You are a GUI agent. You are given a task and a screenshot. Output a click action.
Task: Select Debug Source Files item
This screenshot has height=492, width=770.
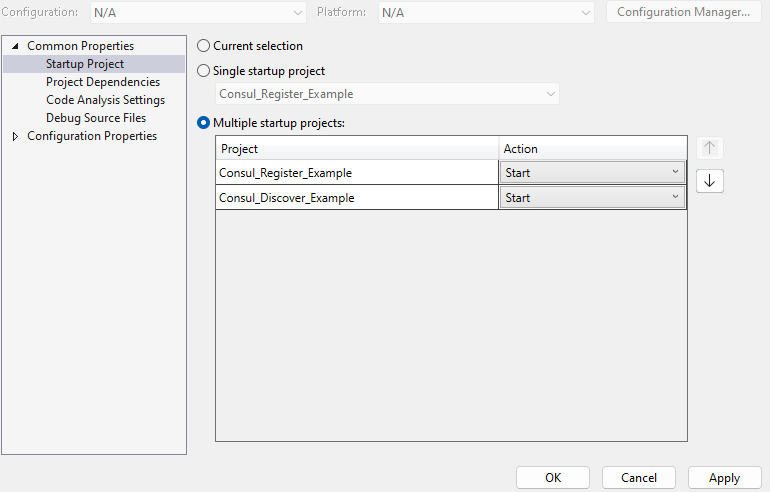coord(96,118)
